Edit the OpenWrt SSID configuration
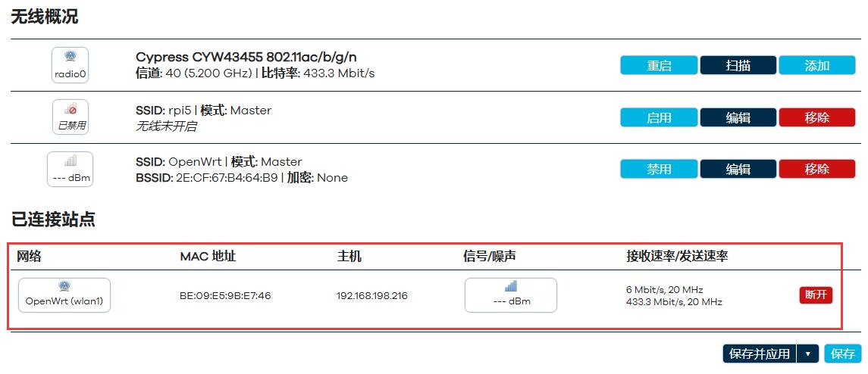Image resolution: width=868 pixels, height=374 pixels. (x=738, y=169)
